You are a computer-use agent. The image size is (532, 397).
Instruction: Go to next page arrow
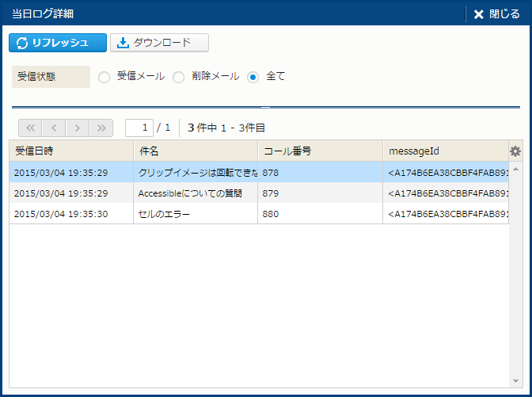click(x=78, y=128)
